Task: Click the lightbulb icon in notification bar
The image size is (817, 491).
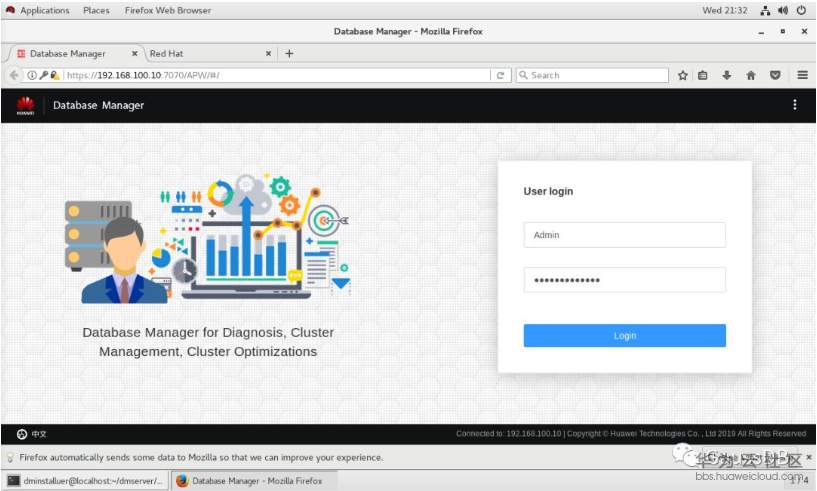Action: (10, 458)
